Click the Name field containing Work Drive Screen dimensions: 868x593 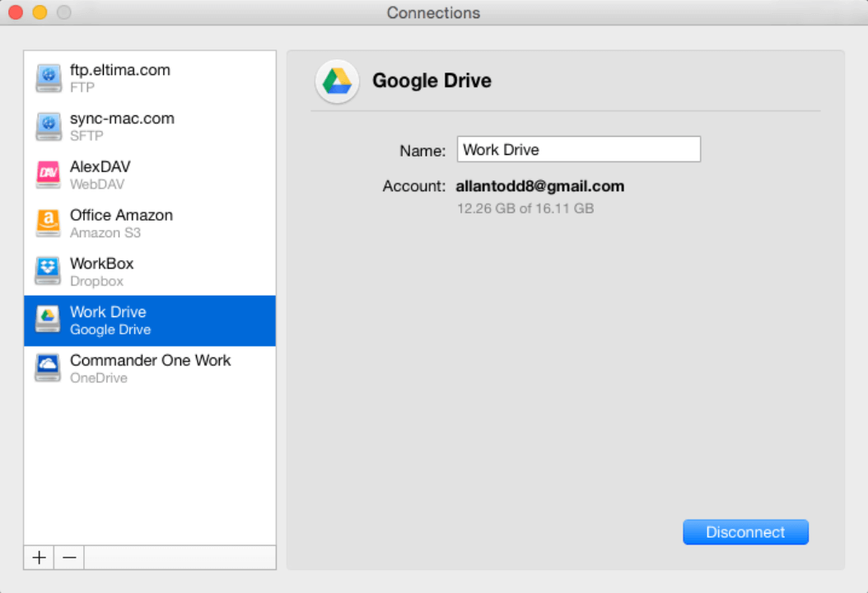[x=578, y=150]
